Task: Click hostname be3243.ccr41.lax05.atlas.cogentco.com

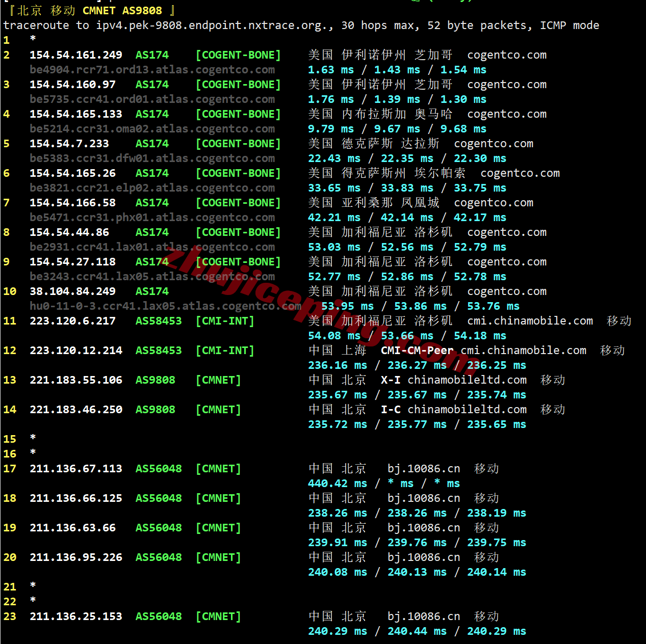Action: click(x=152, y=277)
